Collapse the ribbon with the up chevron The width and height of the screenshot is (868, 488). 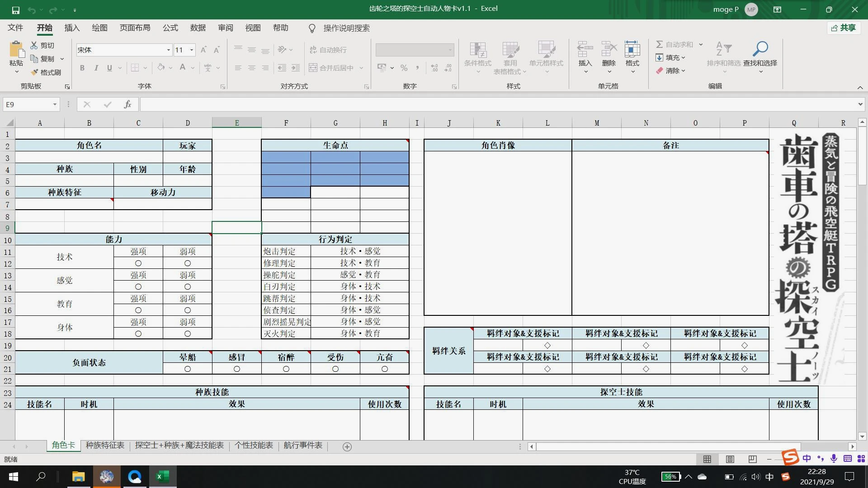860,87
